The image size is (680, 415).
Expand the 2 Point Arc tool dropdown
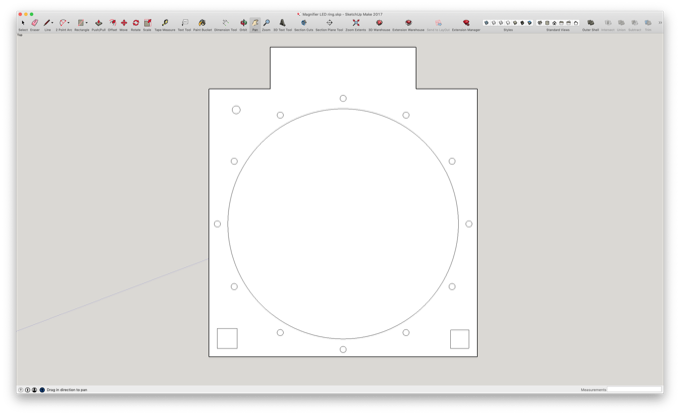click(69, 23)
